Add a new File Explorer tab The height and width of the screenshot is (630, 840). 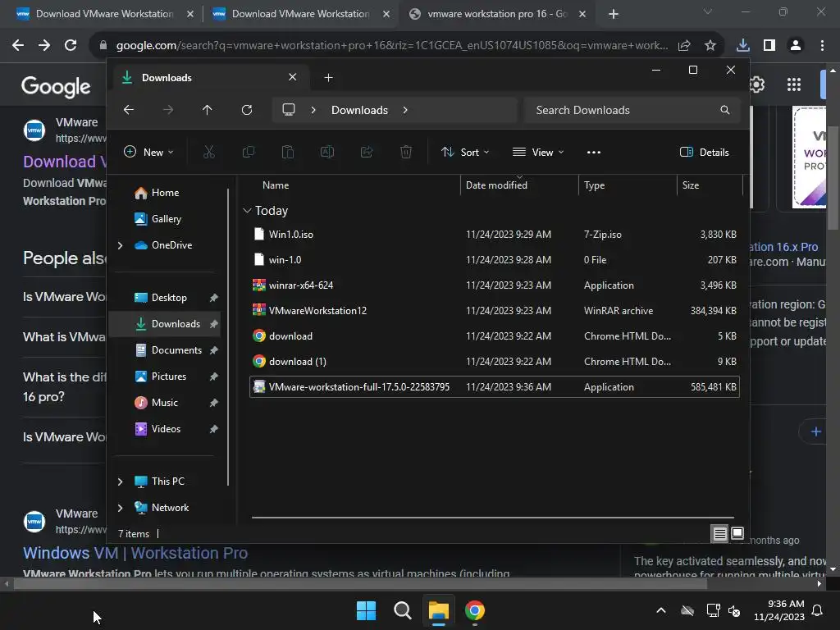tap(328, 78)
